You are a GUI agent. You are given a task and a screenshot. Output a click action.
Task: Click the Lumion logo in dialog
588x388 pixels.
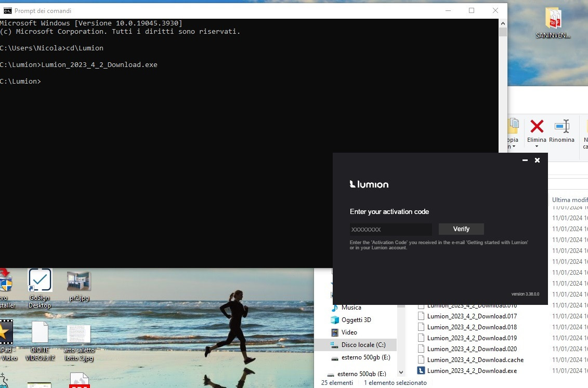[369, 184]
